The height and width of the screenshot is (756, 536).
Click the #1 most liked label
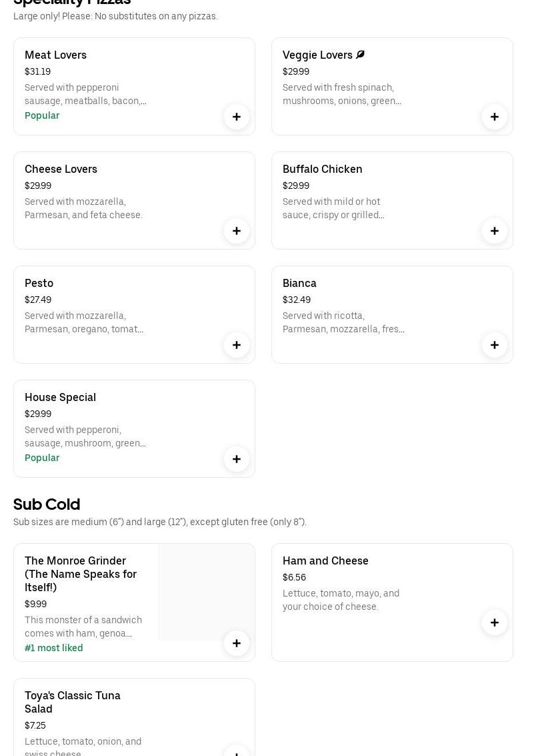(x=54, y=648)
